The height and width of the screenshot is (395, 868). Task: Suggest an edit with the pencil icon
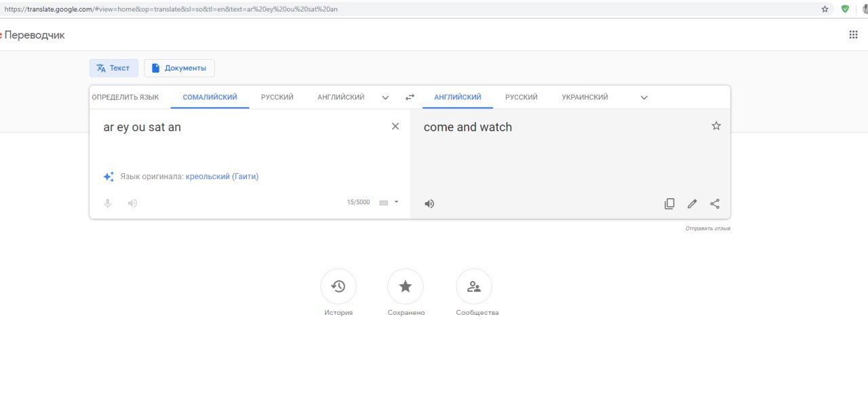pos(692,204)
